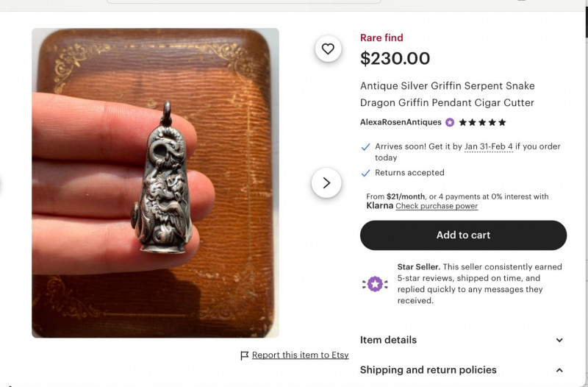Click the Klarna payment label
This screenshot has height=387, width=588.
tap(379, 206)
